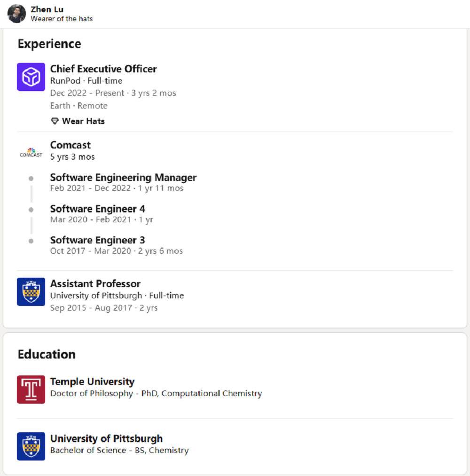Click the diamond skills icon beside Wear Hats

[55, 121]
